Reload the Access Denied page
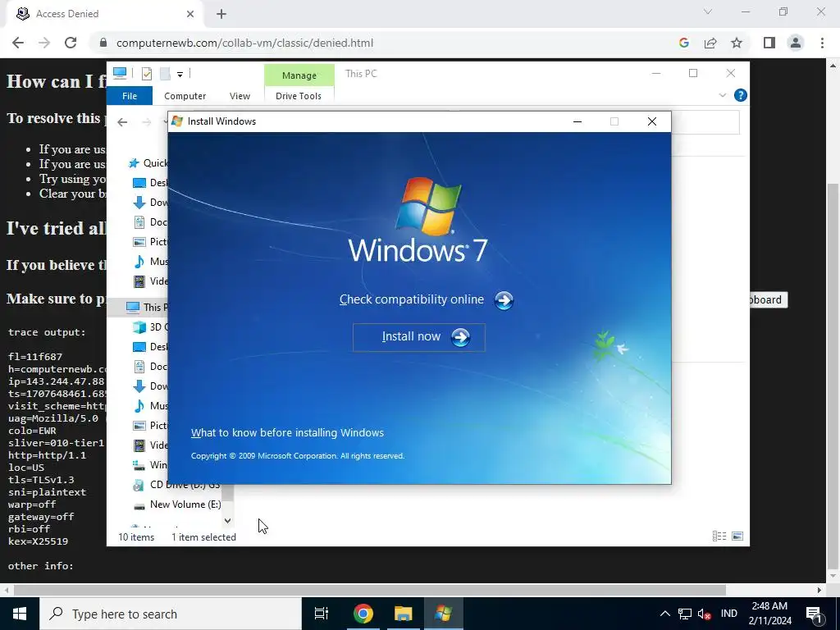The image size is (840, 630). click(x=71, y=43)
